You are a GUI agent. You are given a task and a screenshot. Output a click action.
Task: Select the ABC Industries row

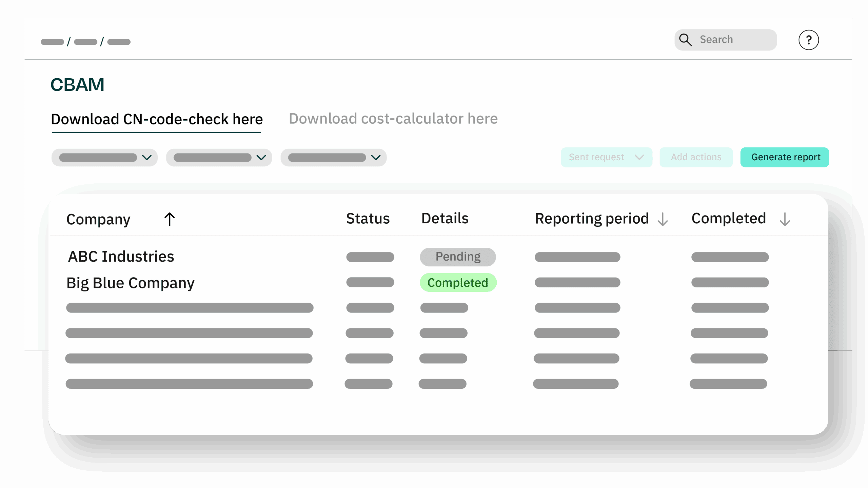pos(121,257)
